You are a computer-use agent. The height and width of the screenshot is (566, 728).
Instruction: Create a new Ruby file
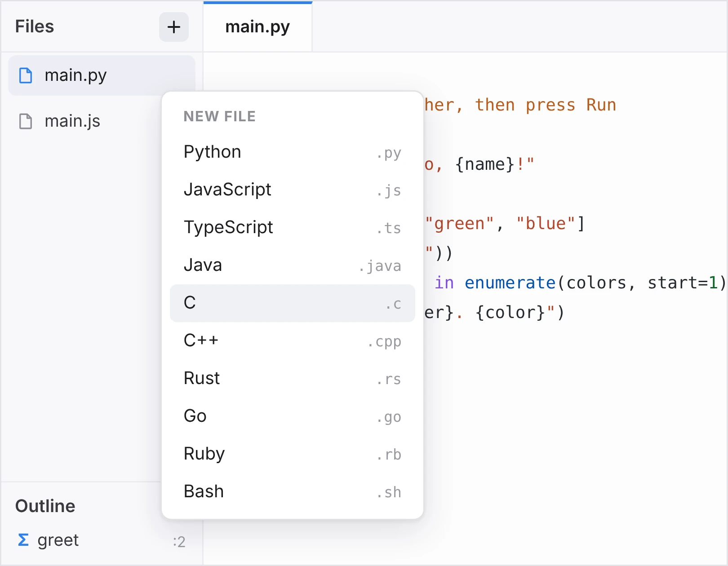pos(293,454)
